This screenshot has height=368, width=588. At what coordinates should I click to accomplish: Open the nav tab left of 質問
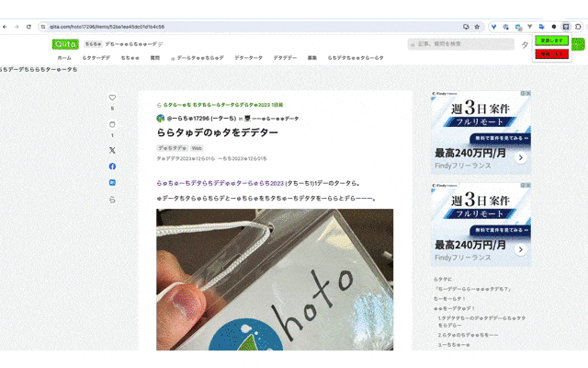(130, 58)
